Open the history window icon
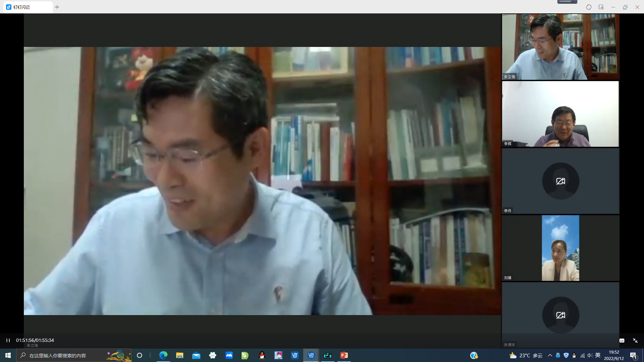 (x=601, y=7)
